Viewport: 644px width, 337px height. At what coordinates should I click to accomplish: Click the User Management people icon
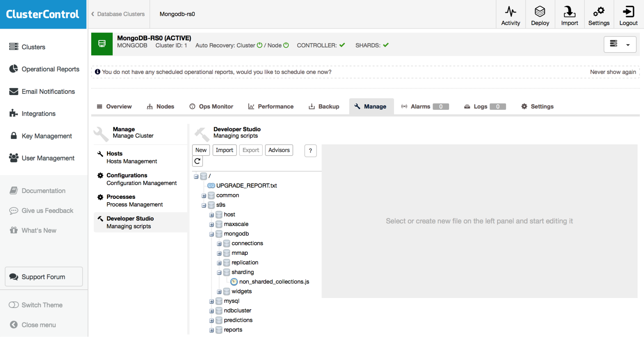point(14,158)
